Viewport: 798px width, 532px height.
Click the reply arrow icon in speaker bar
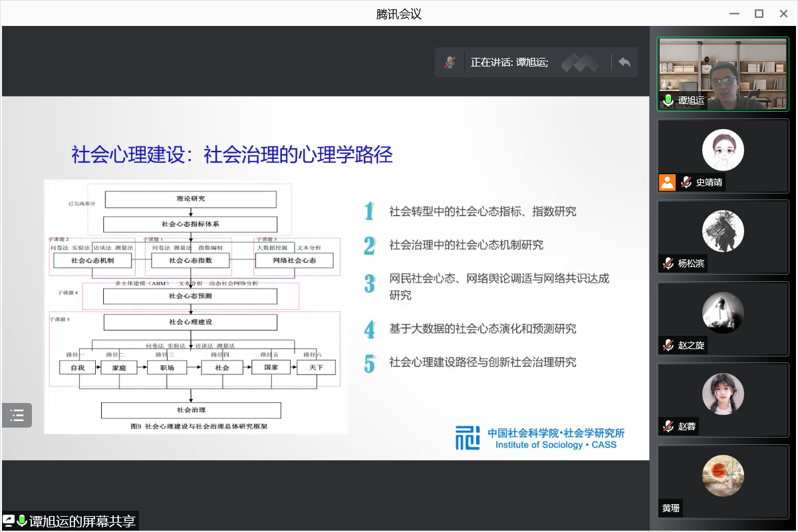[624, 62]
